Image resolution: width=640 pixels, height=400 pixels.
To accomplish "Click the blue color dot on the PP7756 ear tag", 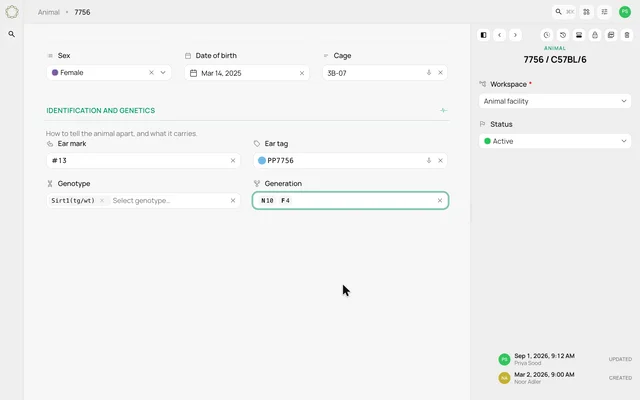I will pyautogui.click(x=262, y=161).
